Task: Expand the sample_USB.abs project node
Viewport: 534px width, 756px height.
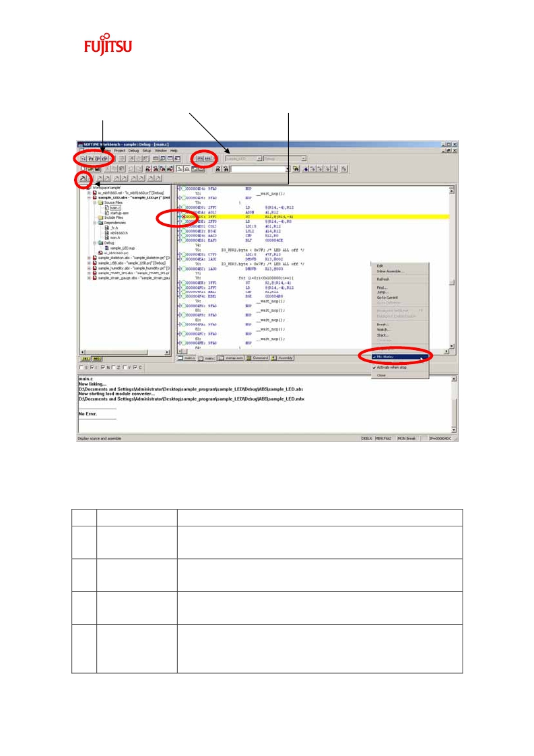Action: pyautogui.click(x=89, y=263)
